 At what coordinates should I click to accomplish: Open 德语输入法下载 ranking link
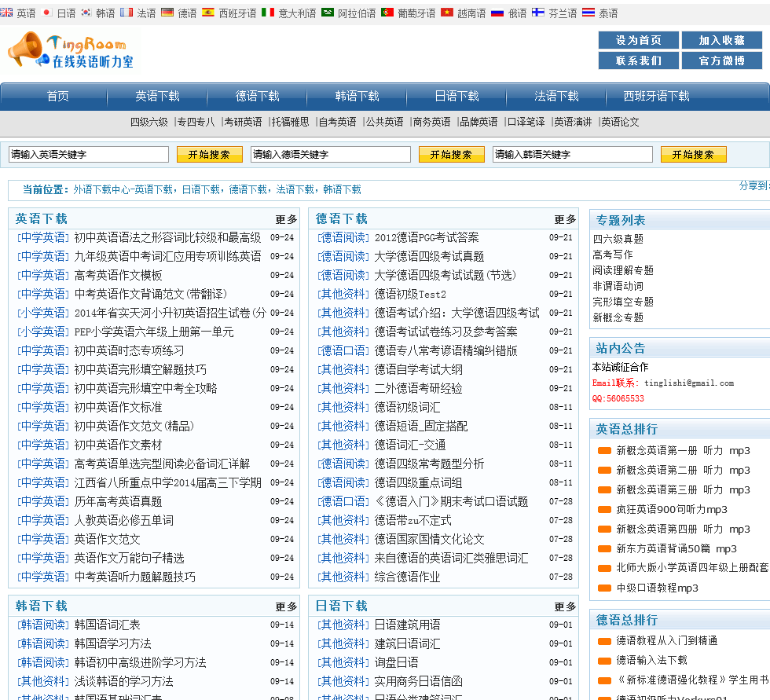click(651, 660)
